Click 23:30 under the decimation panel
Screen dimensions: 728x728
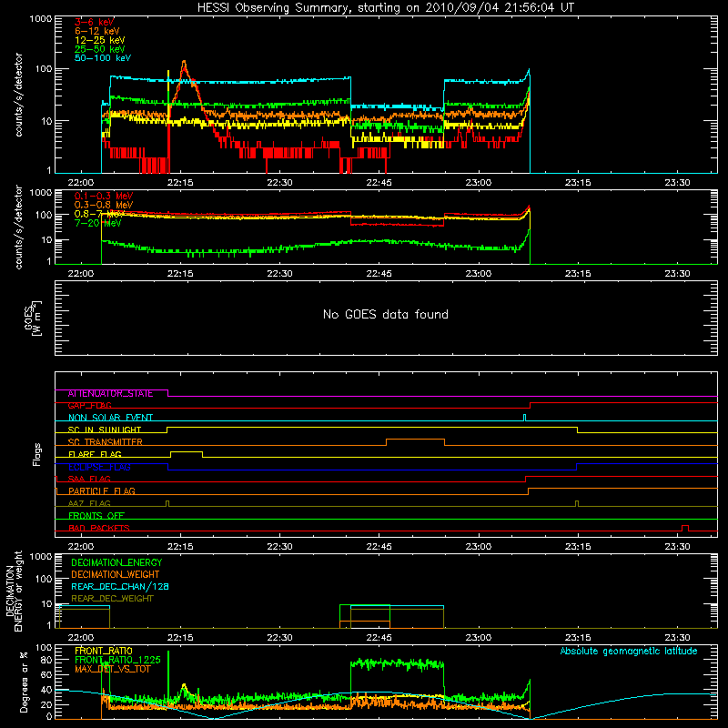tap(677, 638)
